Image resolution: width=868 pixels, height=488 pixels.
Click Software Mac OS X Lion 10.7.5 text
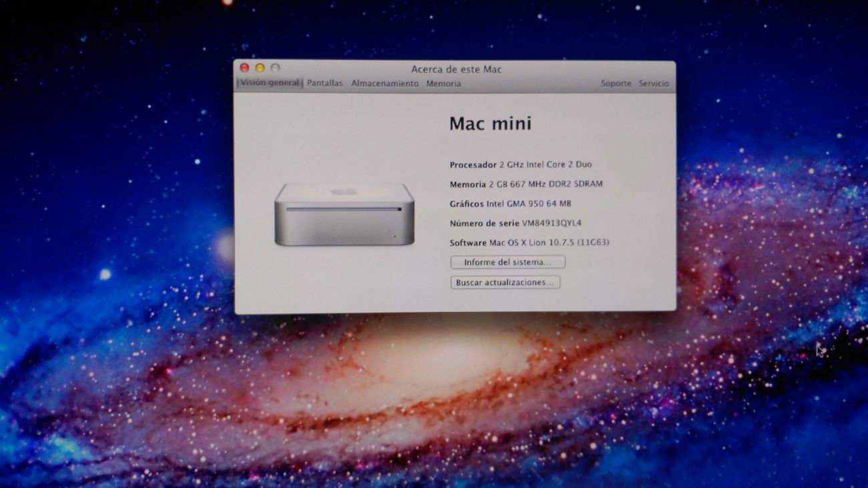pyautogui.click(x=529, y=242)
